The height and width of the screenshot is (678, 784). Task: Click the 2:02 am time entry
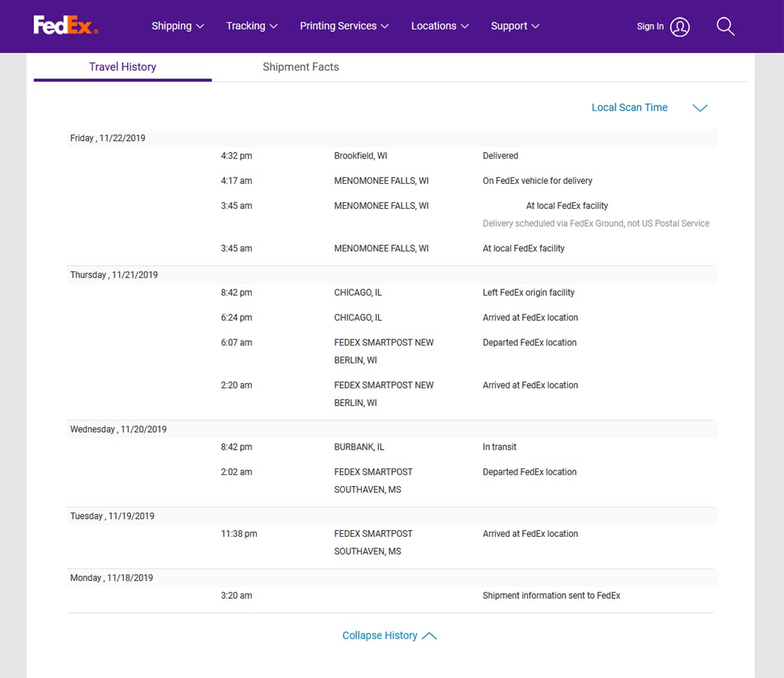pos(236,472)
